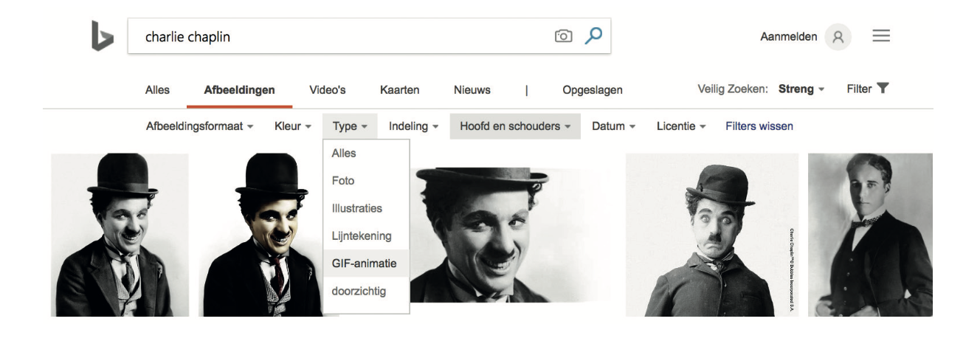Click the Bing logo icon

(102, 36)
